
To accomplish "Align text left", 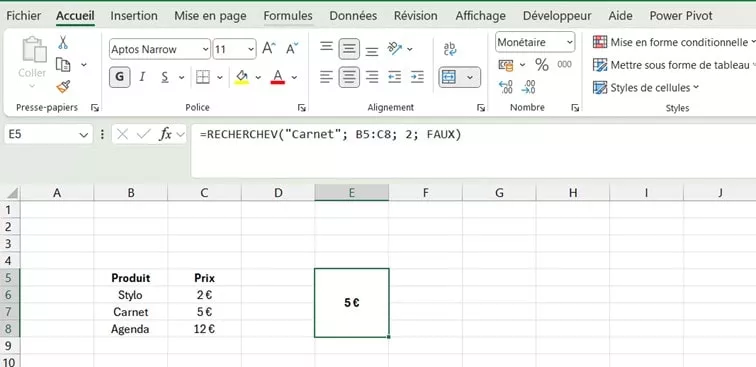I will click(326, 77).
